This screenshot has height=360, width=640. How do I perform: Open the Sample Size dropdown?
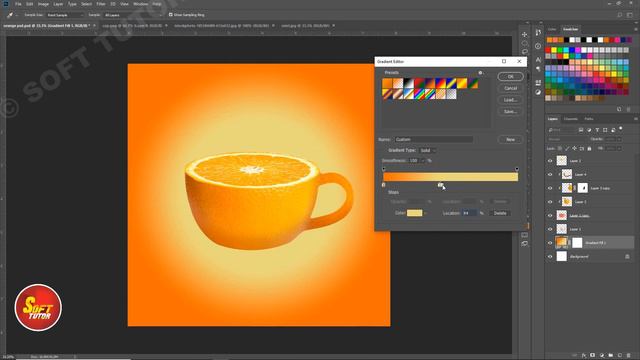tap(65, 15)
